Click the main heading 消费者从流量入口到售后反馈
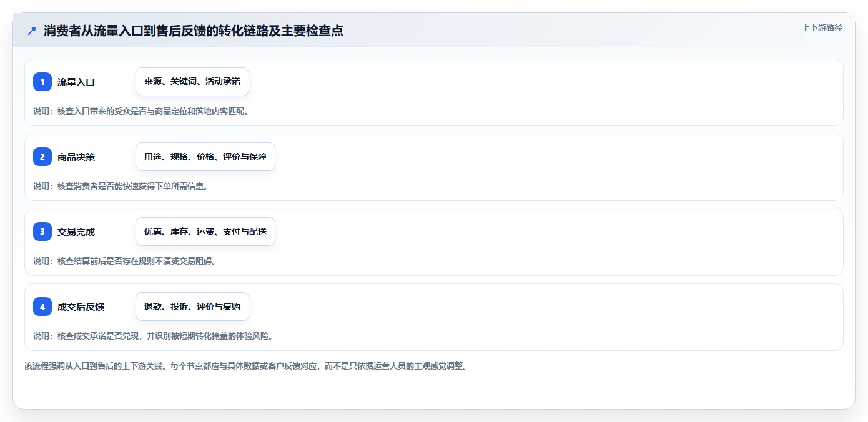This screenshot has height=422, width=868. [194, 31]
